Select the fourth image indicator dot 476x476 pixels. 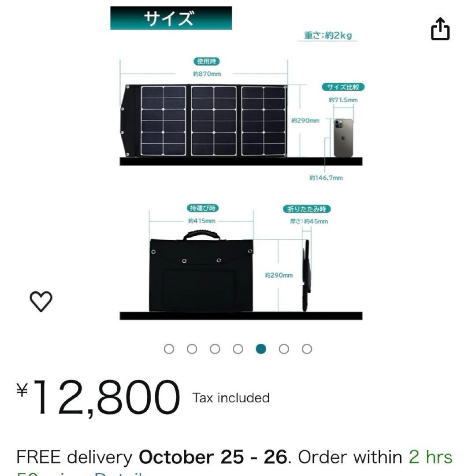tap(238, 349)
